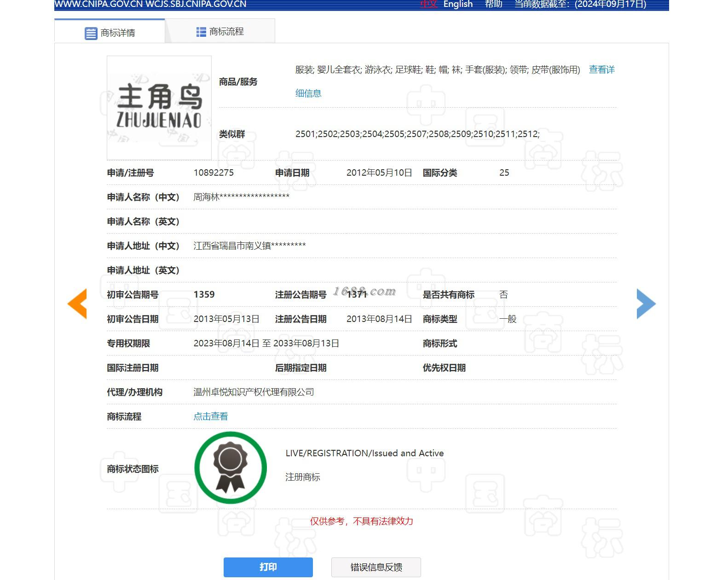Select the goods list starting 服装; 婴儿全套衣
The height and width of the screenshot is (580, 728).
click(438, 69)
